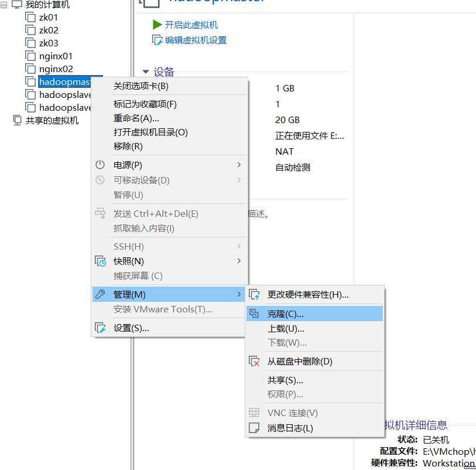Screen dimensions: 476x470
Task: Select 克隆(C)... in the 管理 submenu
Action: pyautogui.click(x=314, y=314)
